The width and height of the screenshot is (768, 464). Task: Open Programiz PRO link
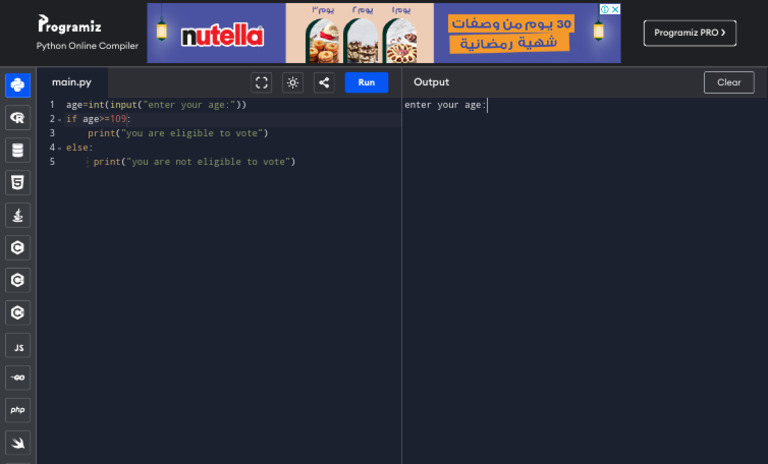click(689, 33)
